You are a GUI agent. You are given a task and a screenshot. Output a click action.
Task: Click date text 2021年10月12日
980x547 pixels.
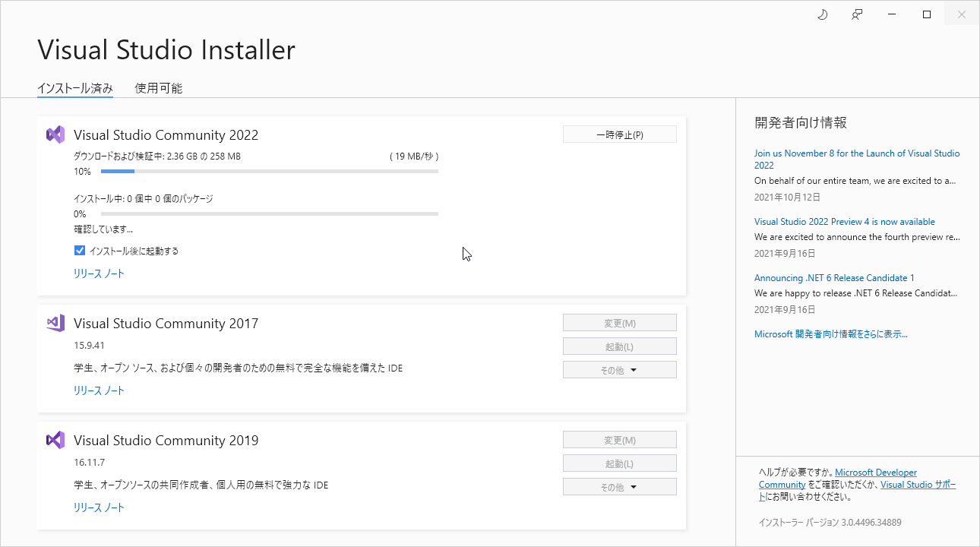pos(788,197)
